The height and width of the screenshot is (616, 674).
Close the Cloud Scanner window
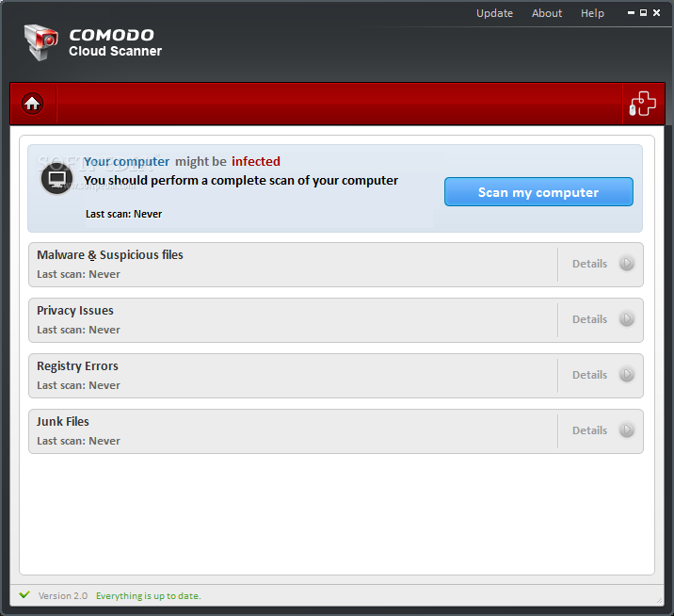coord(656,13)
